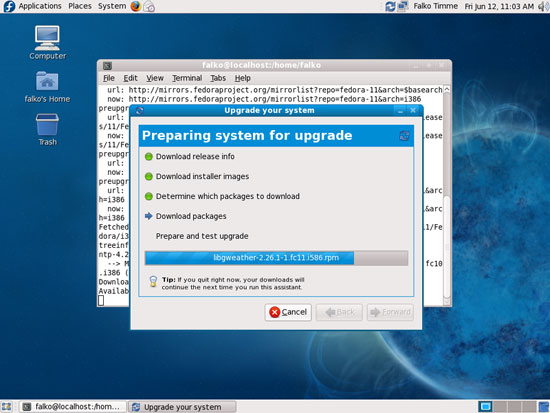Open the Tabs menu in terminal

218,78
